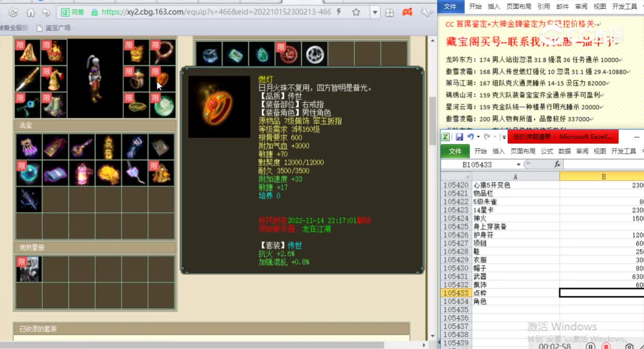Select Excel cell containing 护身符

[516, 235]
